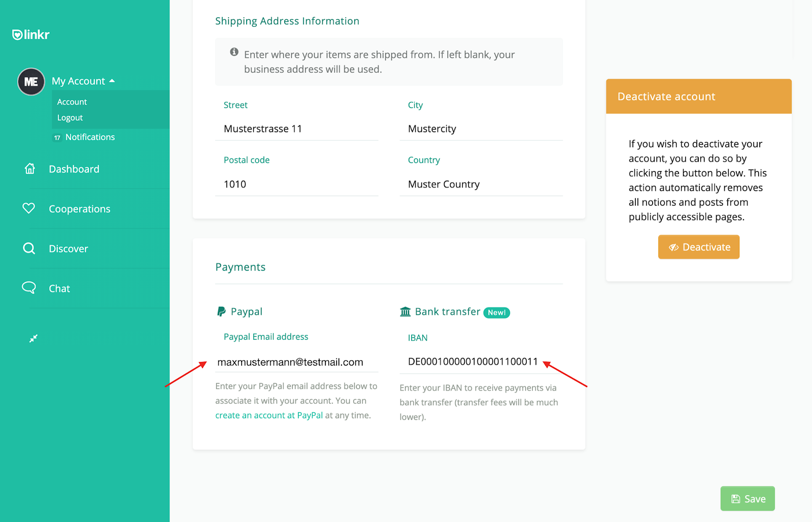
Task: Click the Cooperations heart icon
Action: pos(29,208)
